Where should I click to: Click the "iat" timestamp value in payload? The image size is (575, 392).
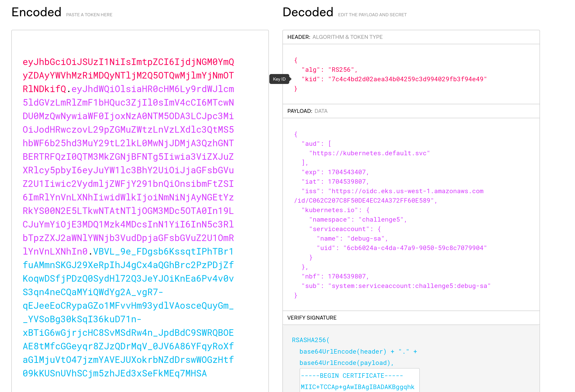tap(347, 182)
